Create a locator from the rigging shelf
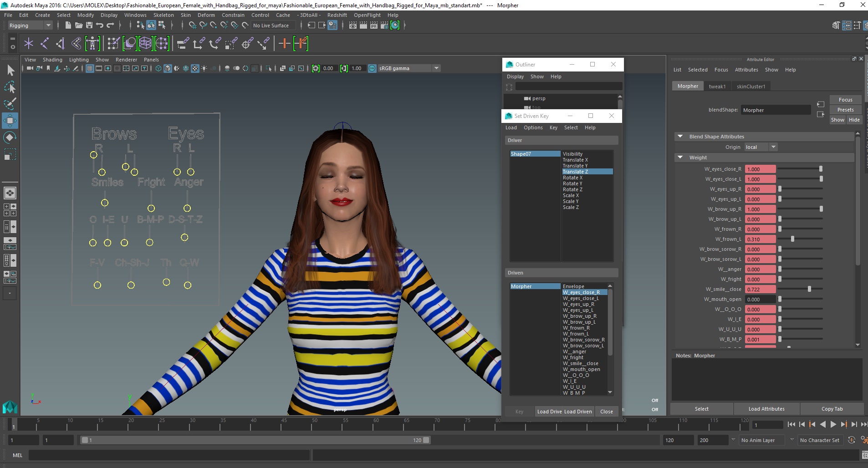 [29, 44]
